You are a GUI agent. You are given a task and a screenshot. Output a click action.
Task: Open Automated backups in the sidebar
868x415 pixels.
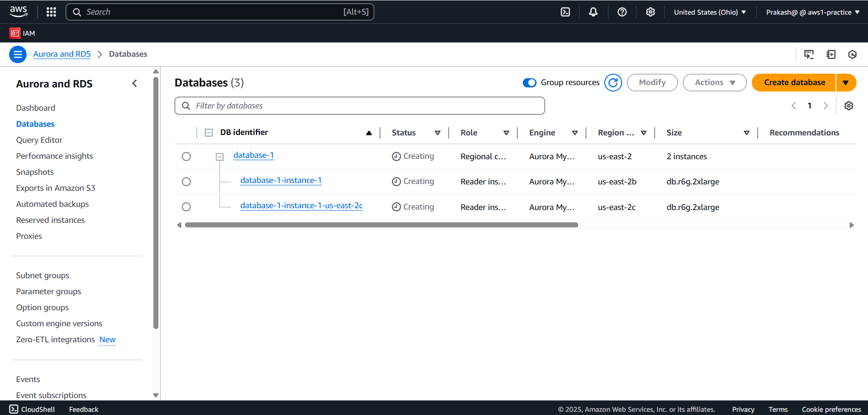pyautogui.click(x=53, y=204)
